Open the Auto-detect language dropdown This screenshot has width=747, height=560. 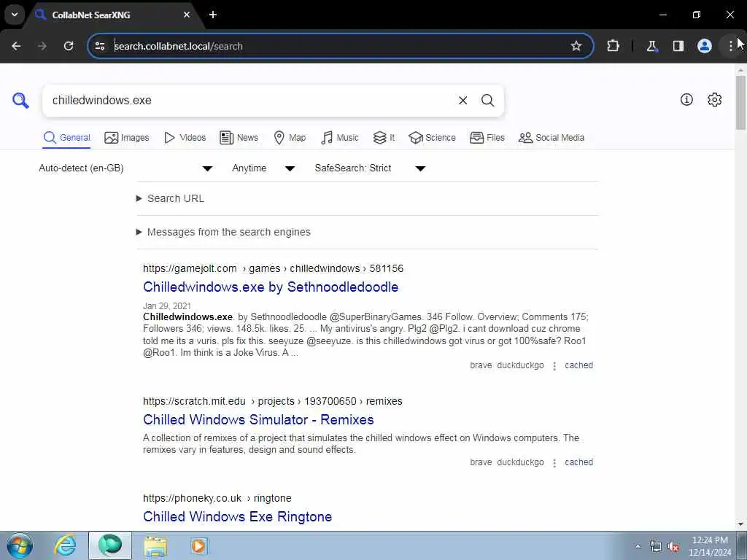(x=125, y=168)
